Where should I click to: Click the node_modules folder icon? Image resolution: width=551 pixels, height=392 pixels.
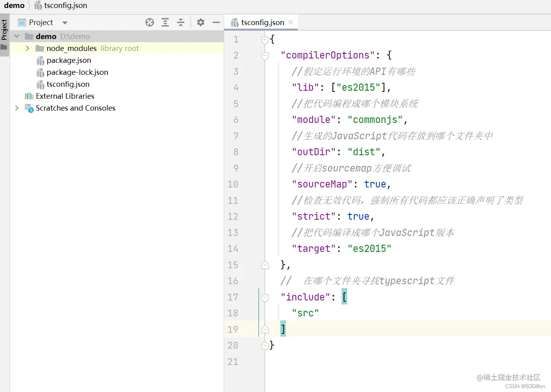pos(39,48)
